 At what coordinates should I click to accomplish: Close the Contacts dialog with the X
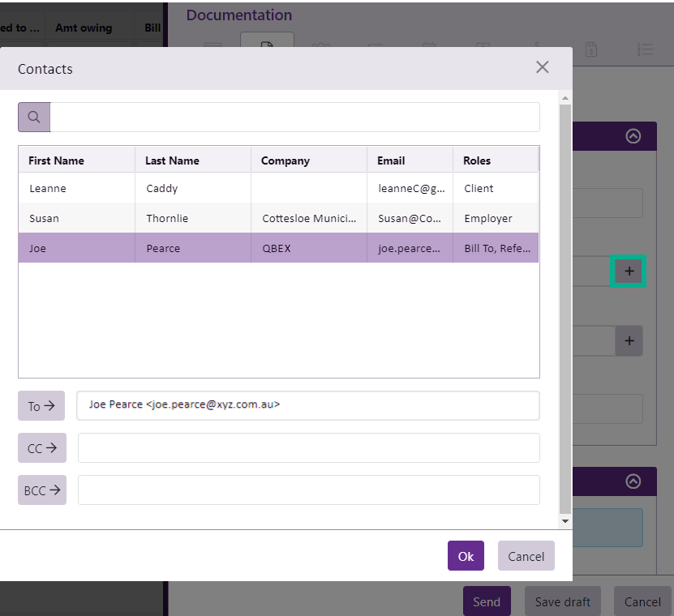click(x=543, y=67)
